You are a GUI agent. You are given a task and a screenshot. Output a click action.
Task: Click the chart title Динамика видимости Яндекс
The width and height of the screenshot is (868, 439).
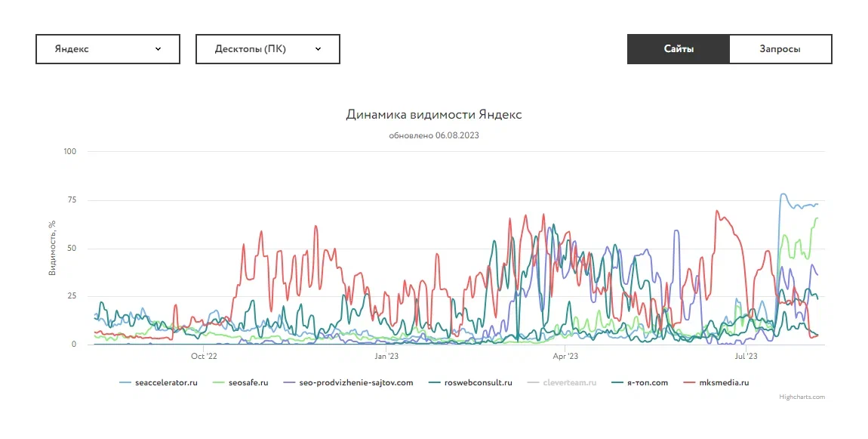pos(434,115)
